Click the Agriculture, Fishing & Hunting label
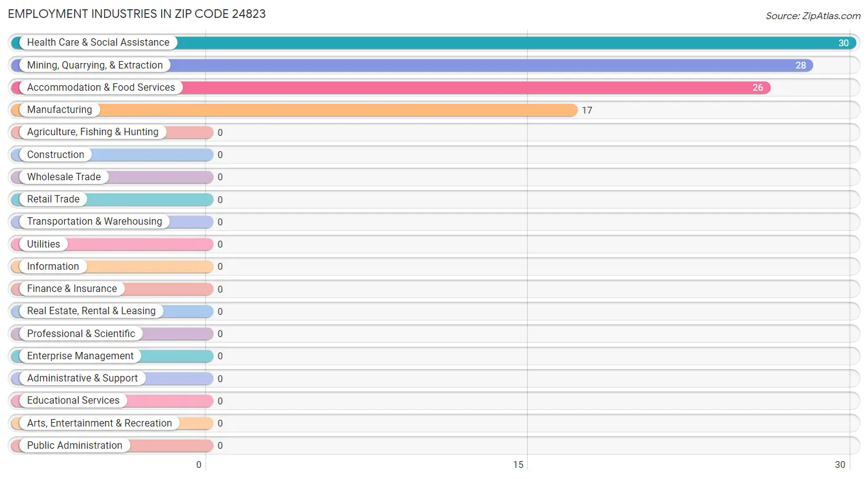 click(93, 131)
